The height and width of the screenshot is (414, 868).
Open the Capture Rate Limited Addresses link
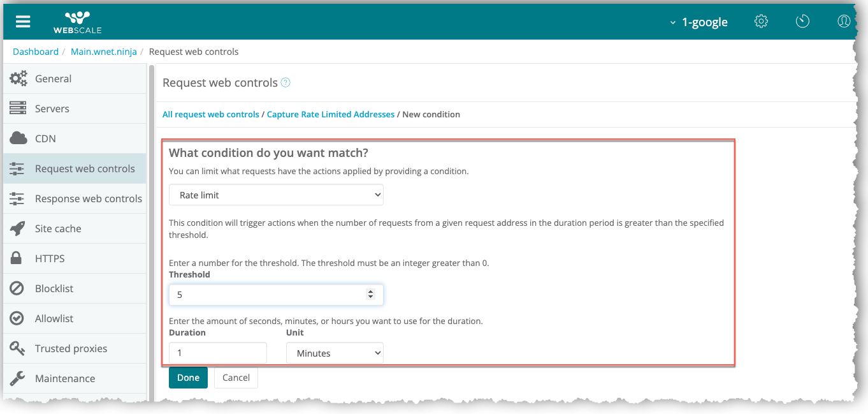tap(330, 115)
